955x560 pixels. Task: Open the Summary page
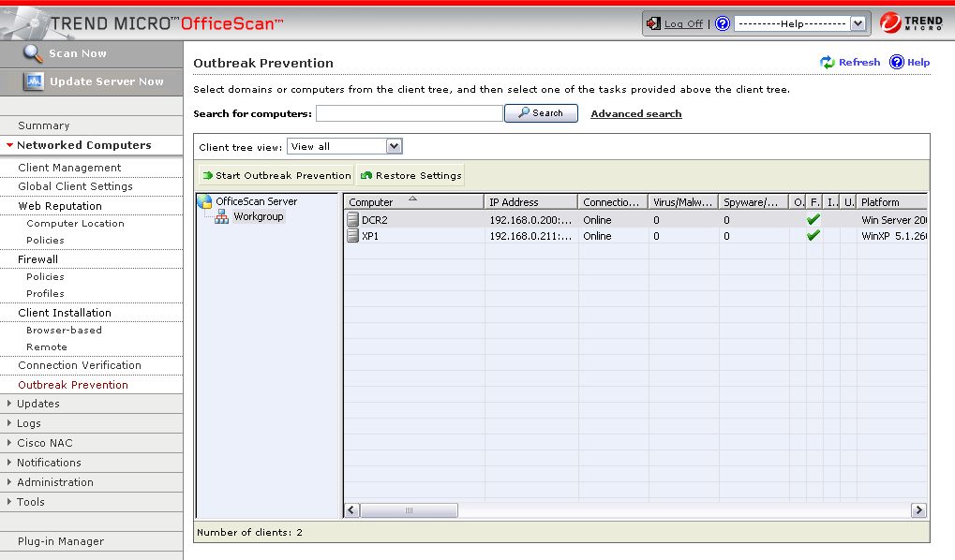coord(44,125)
